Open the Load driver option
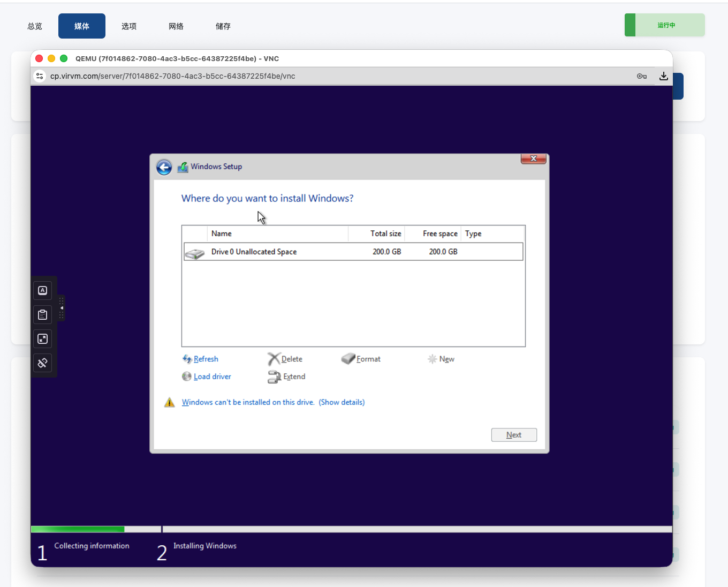This screenshot has height=587, width=728. click(207, 377)
